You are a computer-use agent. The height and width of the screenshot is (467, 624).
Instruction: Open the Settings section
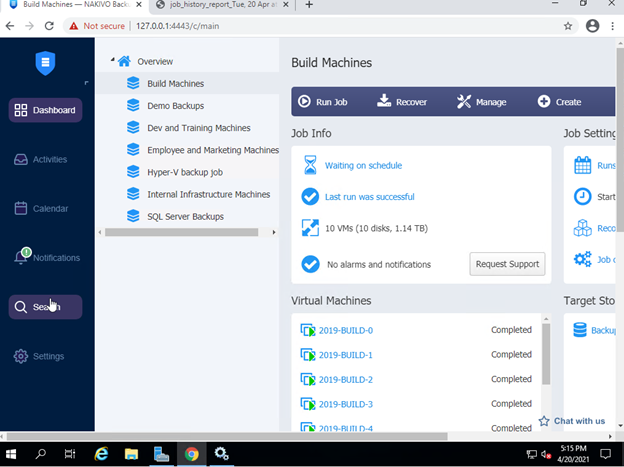[x=39, y=356]
